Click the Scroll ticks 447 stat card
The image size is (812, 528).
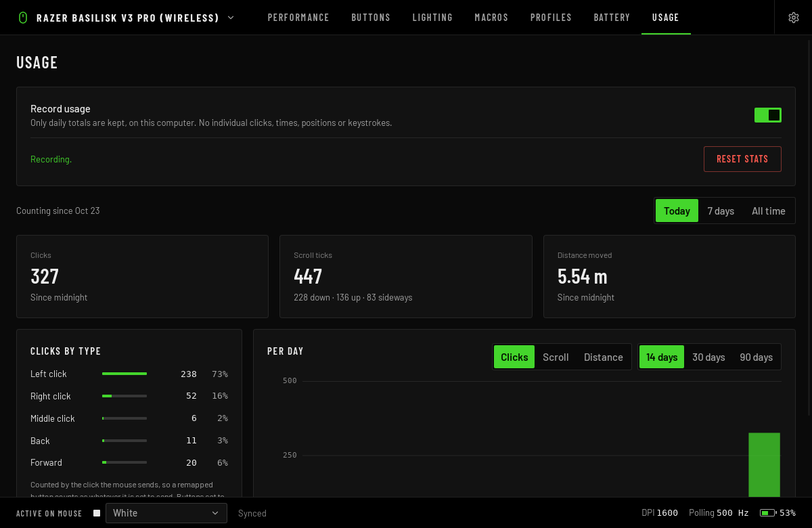pos(406,276)
